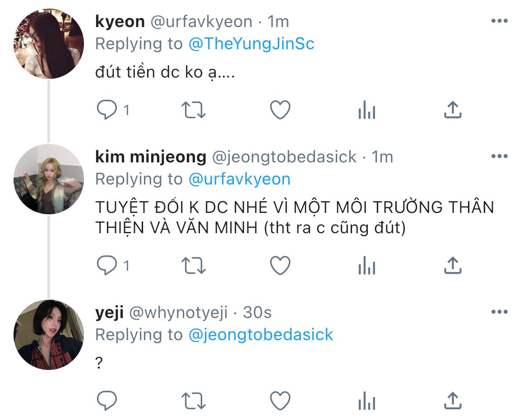
Task: Reply to kim minjeong's tweet
Action: [107, 266]
